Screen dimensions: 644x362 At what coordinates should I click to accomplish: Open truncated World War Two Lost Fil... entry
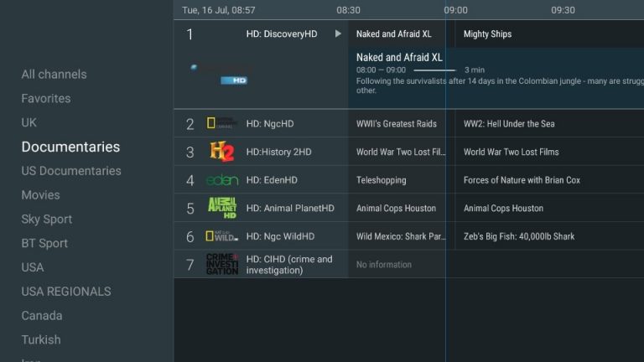401,152
